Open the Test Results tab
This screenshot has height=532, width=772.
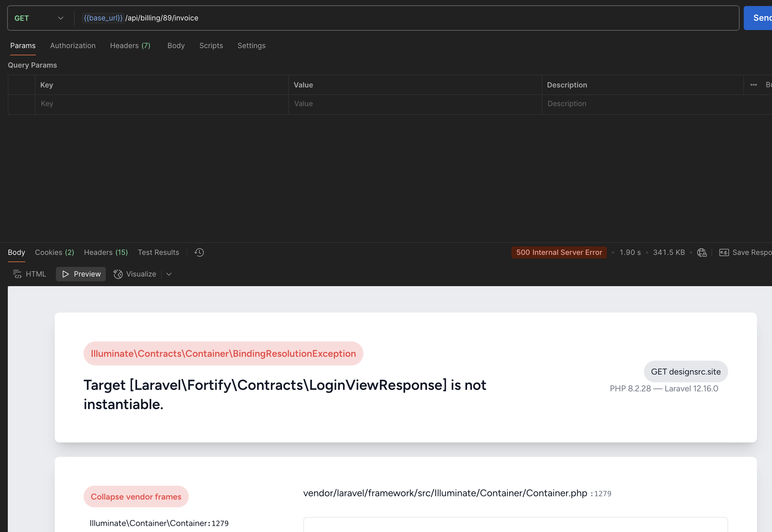158,252
